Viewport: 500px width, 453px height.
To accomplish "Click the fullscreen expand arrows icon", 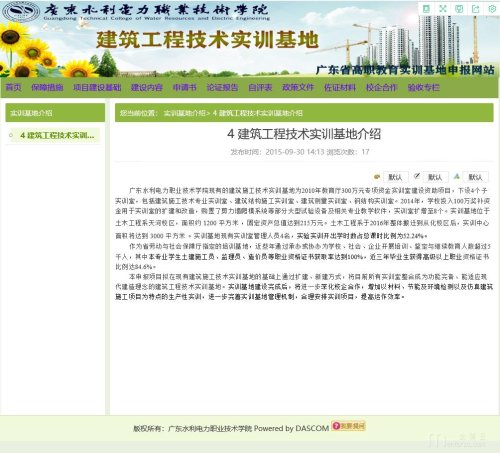I will (x=443, y=9).
